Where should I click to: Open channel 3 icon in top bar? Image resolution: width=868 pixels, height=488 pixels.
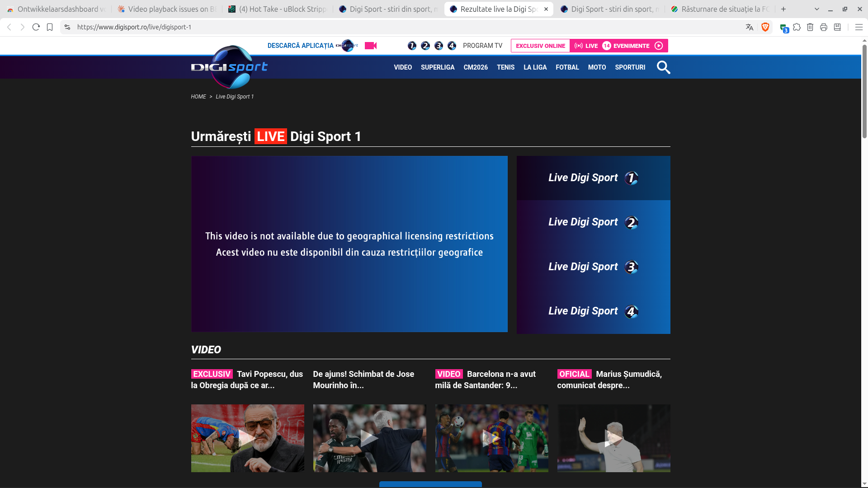click(439, 46)
